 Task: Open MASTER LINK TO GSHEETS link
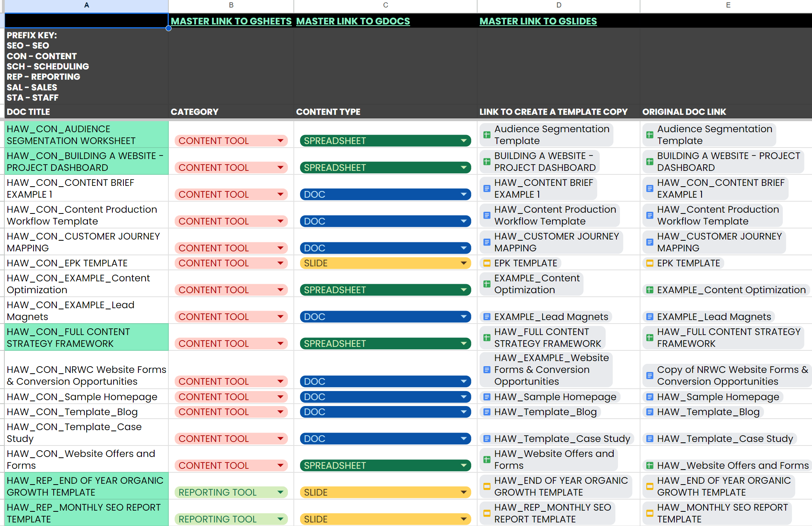pyautogui.click(x=231, y=21)
